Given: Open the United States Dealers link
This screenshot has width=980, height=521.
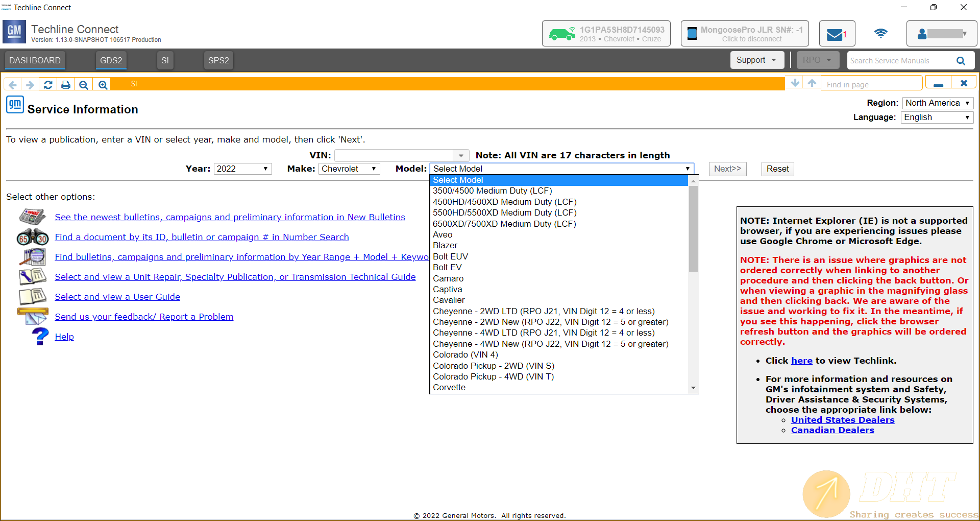Looking at the screenshot, I should pos(842,420).
